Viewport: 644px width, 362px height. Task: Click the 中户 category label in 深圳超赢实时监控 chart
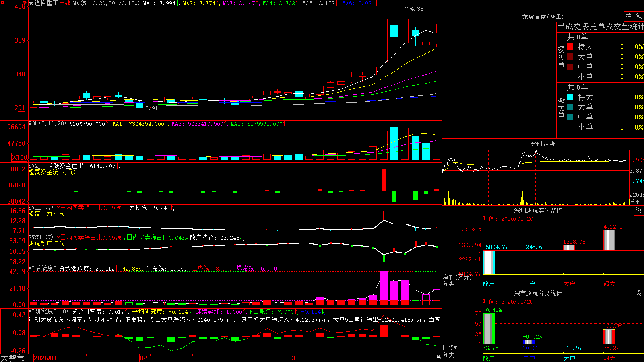(x=529, y=284)
